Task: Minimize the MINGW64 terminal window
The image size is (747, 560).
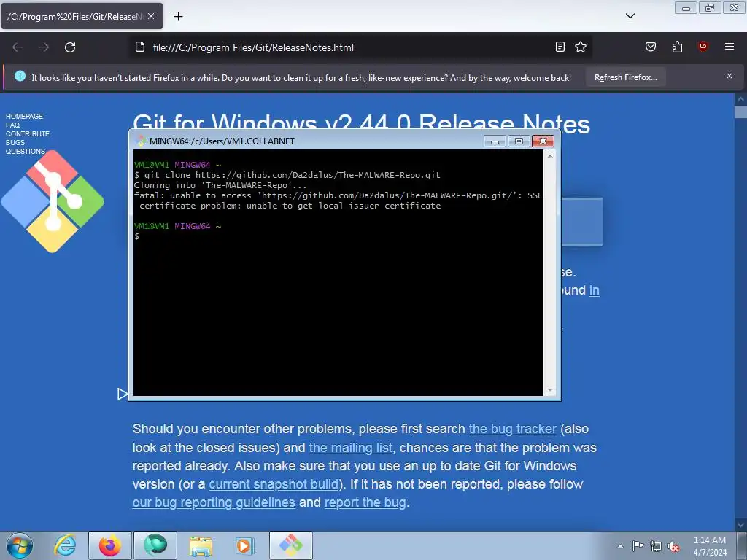Action: tap(495, 141)
